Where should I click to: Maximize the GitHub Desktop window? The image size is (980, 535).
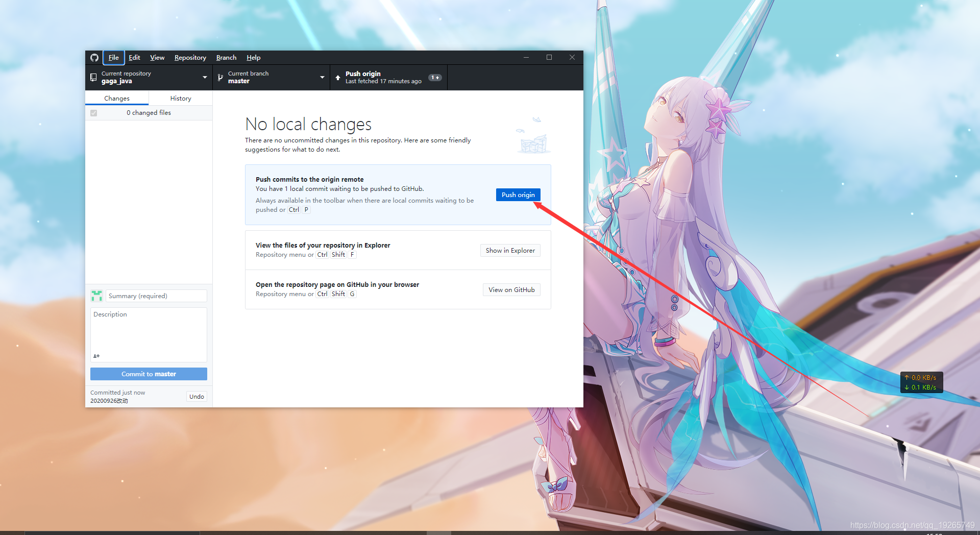click(549, 58)
